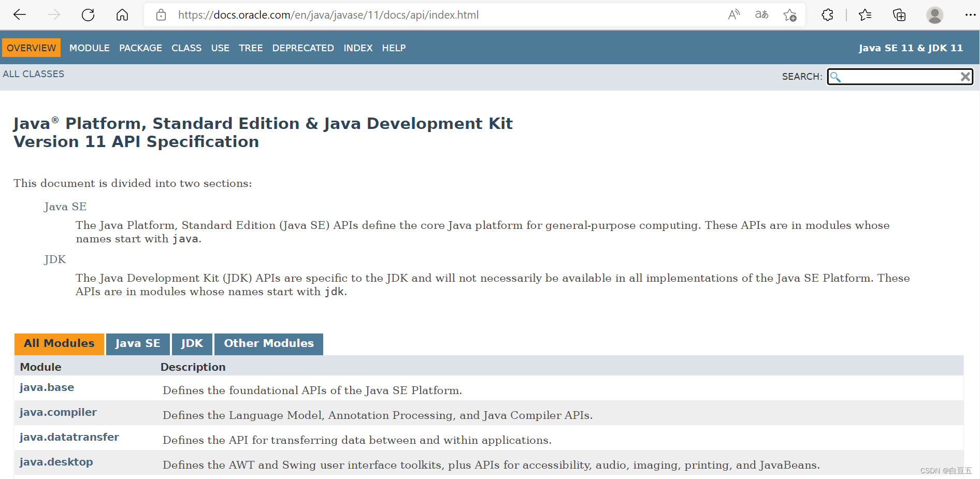
Task: Click 'Defines the foundational APIs' description text
Action: click(312, 390)
